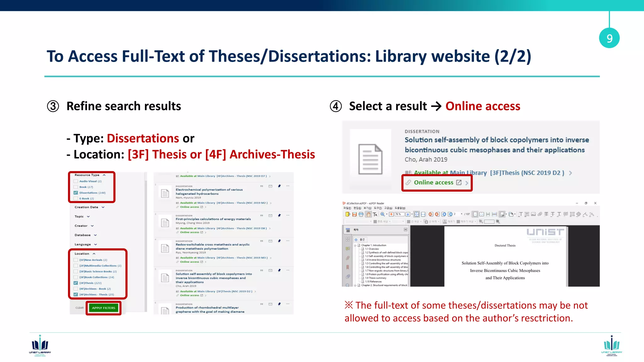Click the Fit page icon in ezPDF toolbar

tap(417, 214)
